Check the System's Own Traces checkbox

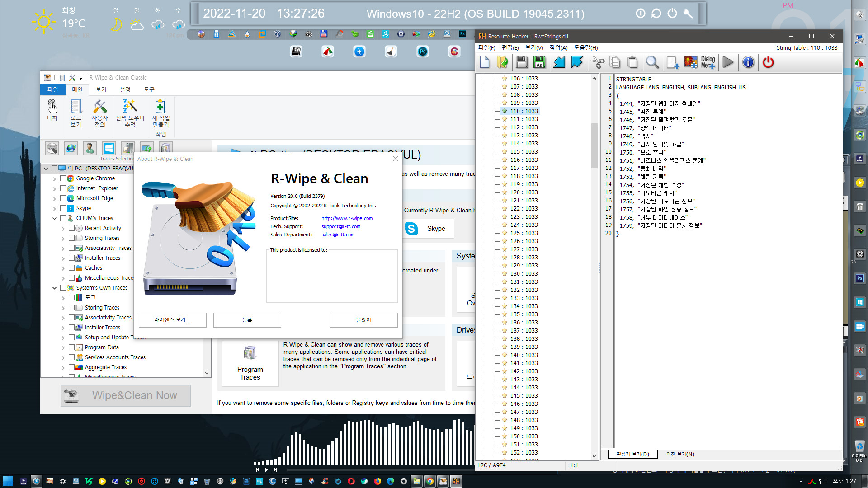pos(63,288)
